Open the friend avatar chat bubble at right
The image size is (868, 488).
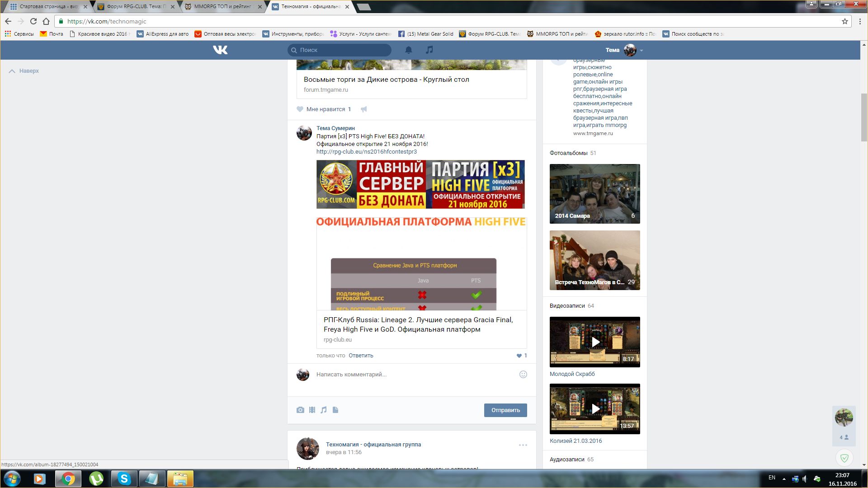(844, 418)
